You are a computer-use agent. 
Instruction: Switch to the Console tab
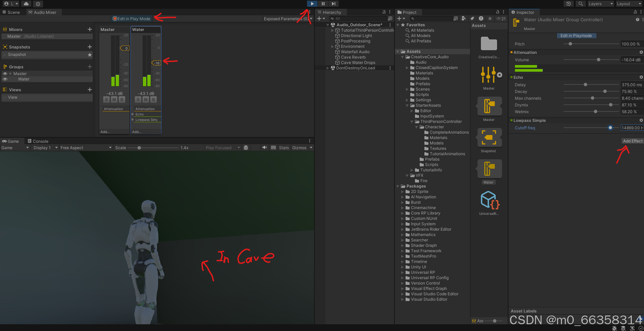tap(38, 141)
